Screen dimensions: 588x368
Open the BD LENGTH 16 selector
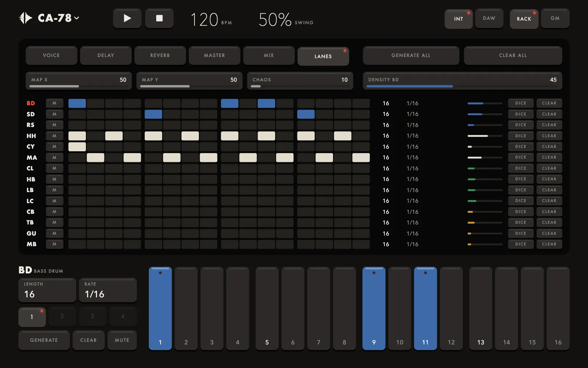pos(47,290)
